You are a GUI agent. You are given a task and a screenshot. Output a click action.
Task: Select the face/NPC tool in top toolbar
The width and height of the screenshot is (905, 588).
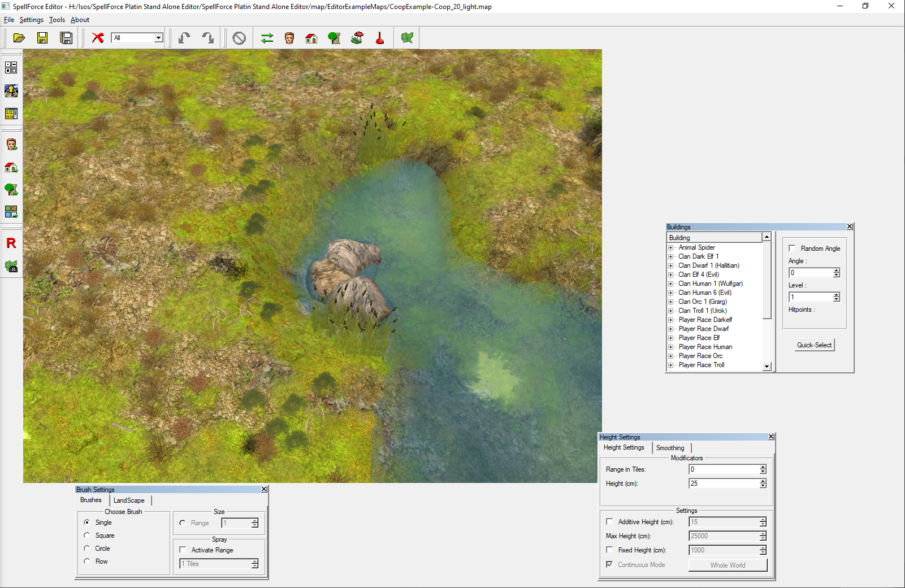[289, 38]
